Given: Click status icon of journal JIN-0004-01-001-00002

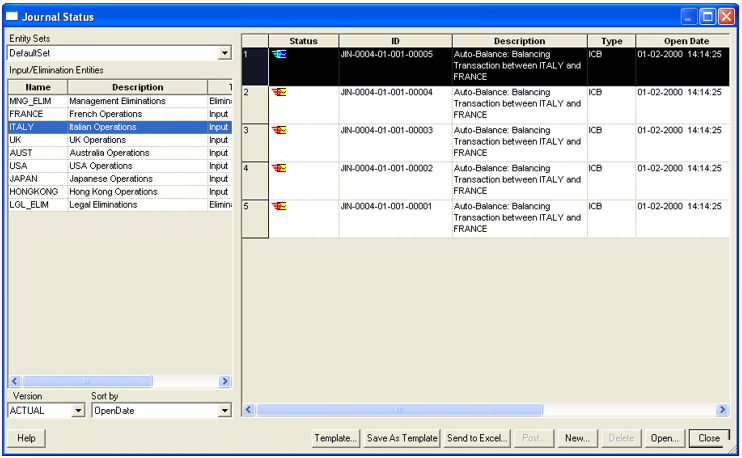Looking at the screenshot, I should [x=279, y=168].
